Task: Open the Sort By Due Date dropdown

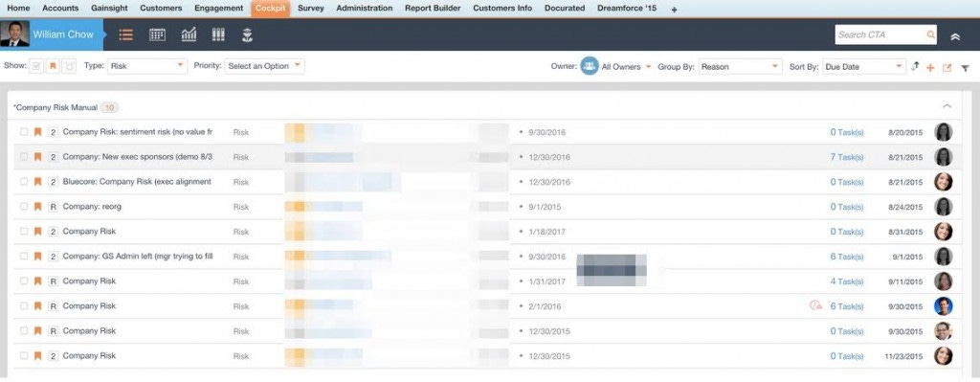Action: pos(864,66)
